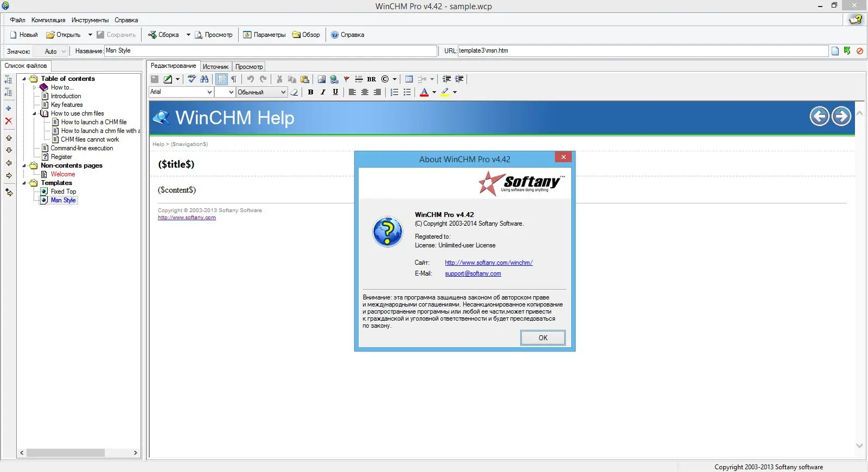
Task: Open find with the binoculars icon
Action: click(205, 79)
